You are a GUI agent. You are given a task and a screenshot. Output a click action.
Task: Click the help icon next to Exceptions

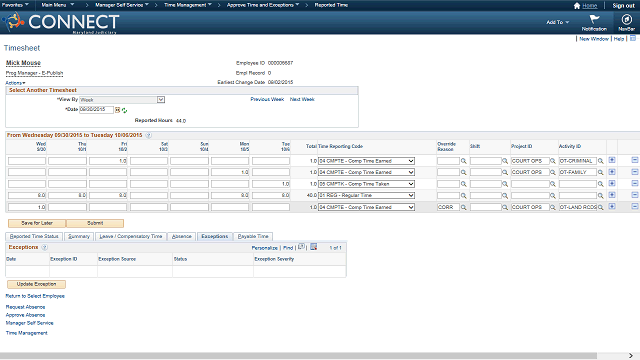tap(44, 247)
